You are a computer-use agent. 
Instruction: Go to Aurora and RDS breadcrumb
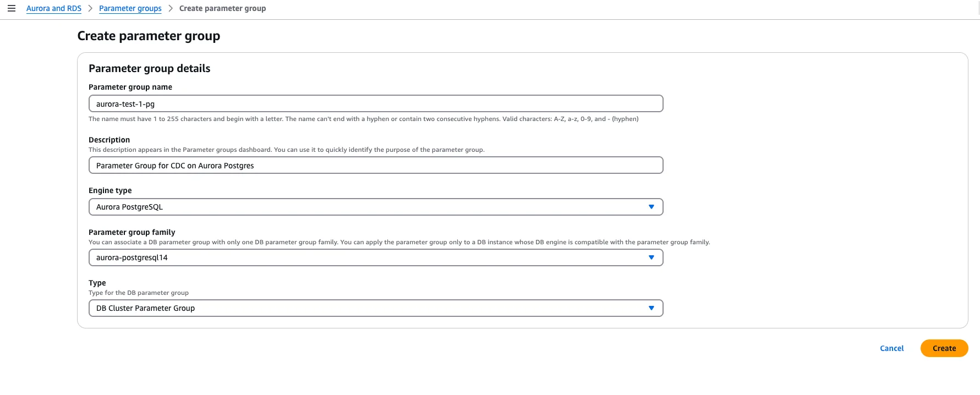(54, 8)
